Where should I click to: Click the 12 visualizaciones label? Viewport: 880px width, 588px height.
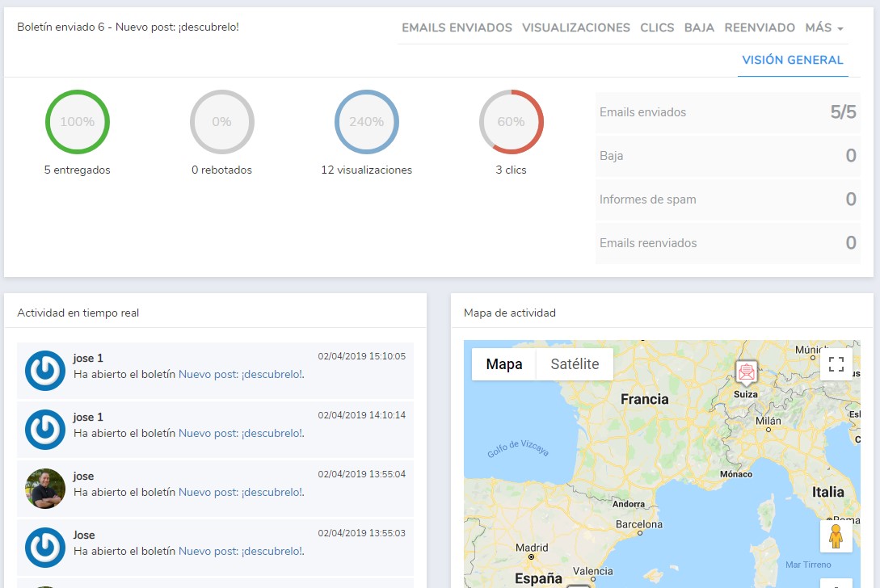(x=367, y=170)
